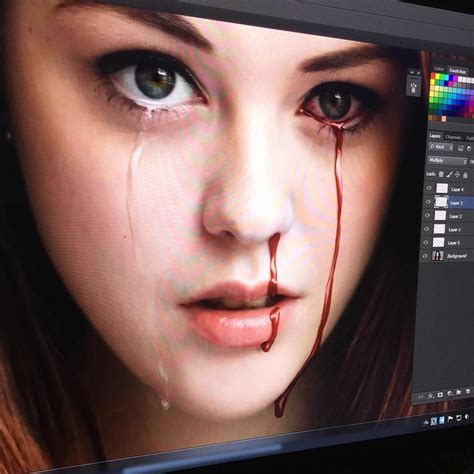Open the collapsed Brush Presets panel icon

414,88
